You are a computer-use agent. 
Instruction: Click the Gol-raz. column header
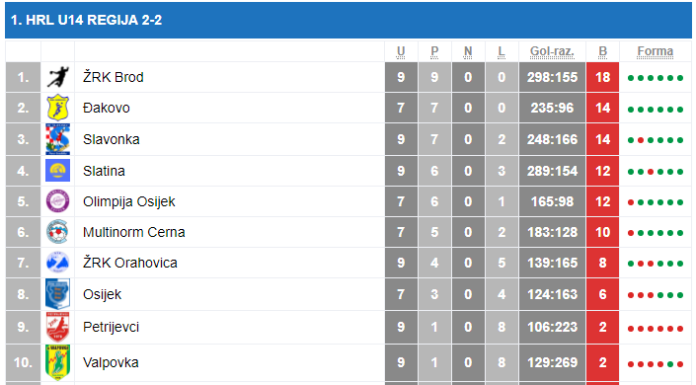[552, 52]
